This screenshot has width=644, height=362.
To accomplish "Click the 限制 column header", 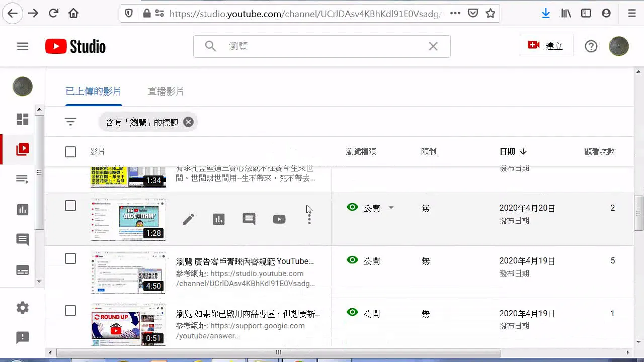I will (429, 151).
